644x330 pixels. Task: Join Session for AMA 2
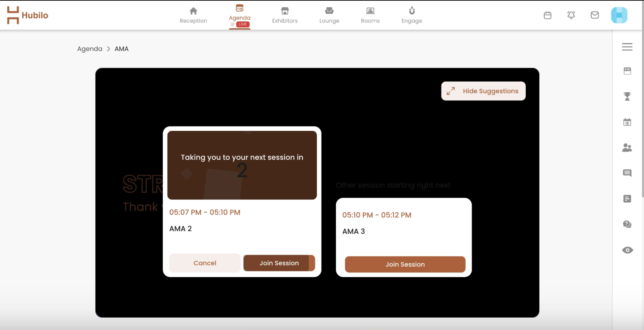[x=279, y=263]
